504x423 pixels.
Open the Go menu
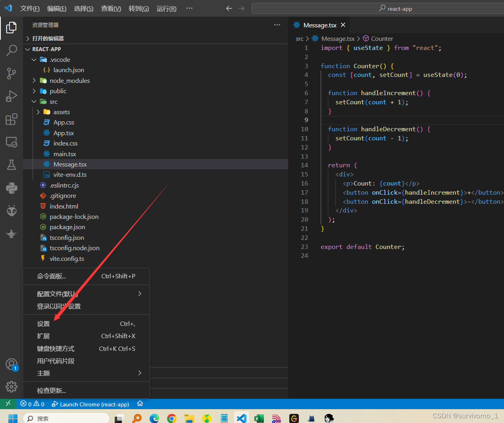click(139, 8)
